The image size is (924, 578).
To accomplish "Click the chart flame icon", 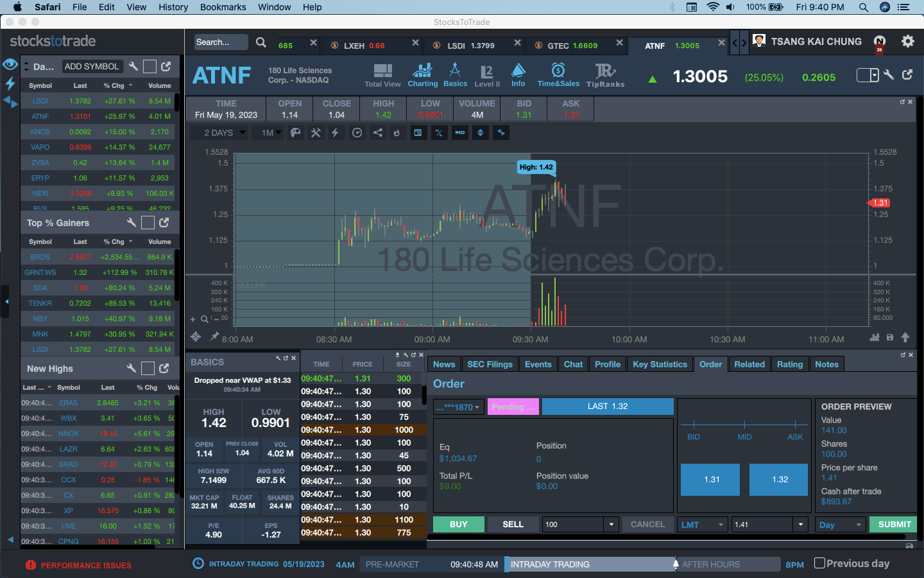I will tap(397, 133).
